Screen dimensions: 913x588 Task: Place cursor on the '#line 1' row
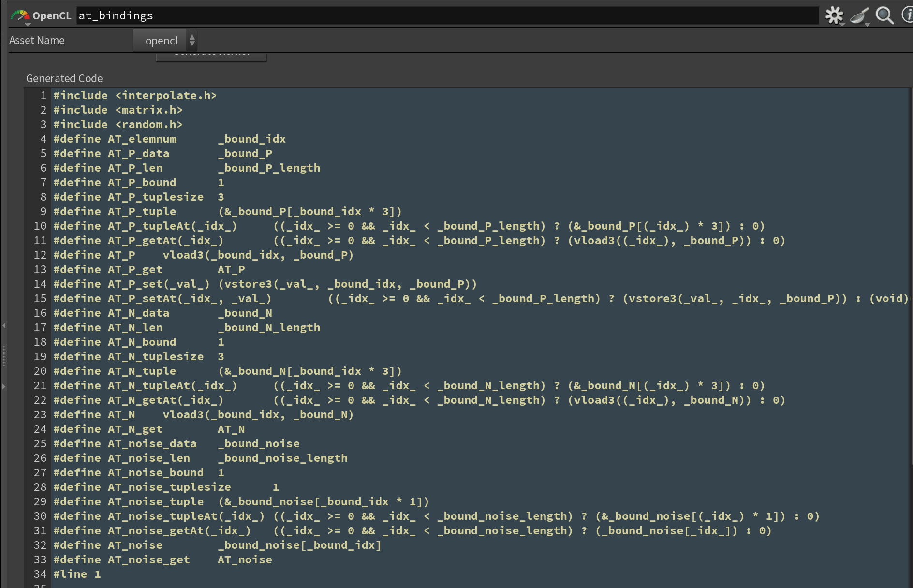point(77,574)
